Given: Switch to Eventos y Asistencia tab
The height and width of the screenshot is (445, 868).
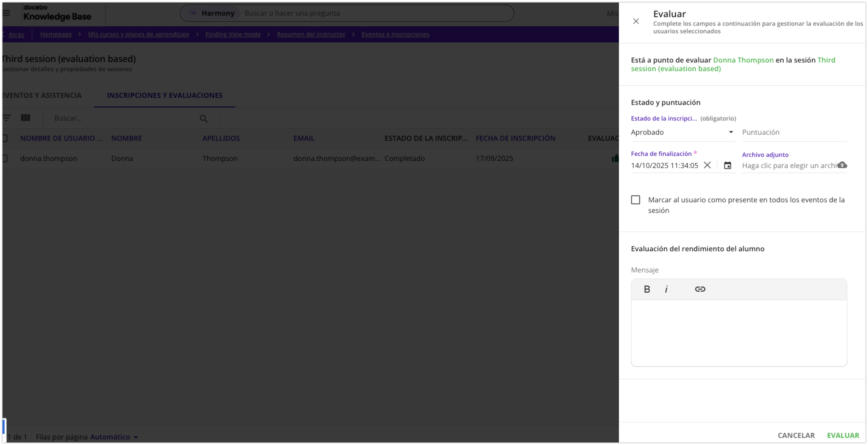Looking at the screenshot, I should (x=41, y=95).
